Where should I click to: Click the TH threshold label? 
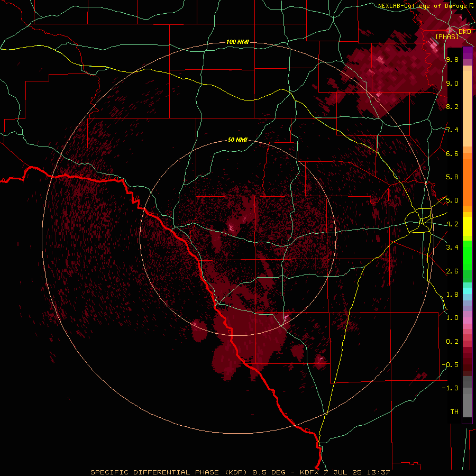(x=454, y=412)
